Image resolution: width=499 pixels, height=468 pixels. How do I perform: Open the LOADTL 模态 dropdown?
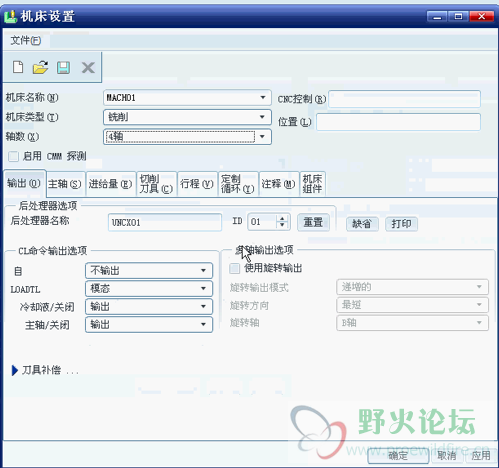[x=149, y=289]
